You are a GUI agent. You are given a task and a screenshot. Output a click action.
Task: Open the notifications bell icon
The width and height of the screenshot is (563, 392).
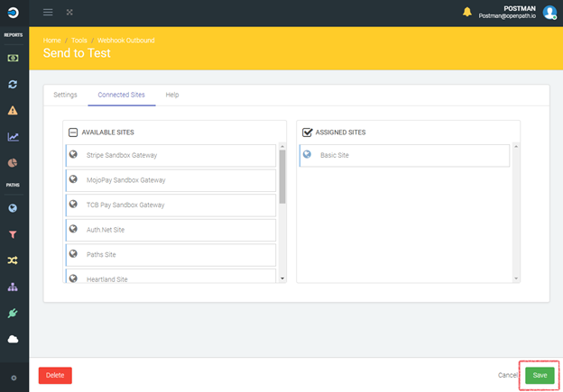point(466,12)
